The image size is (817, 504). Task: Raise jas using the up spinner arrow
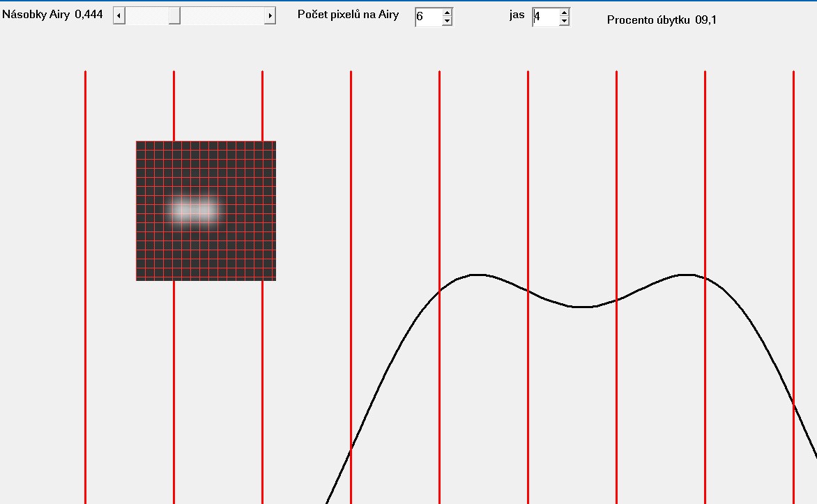point(564,13)
